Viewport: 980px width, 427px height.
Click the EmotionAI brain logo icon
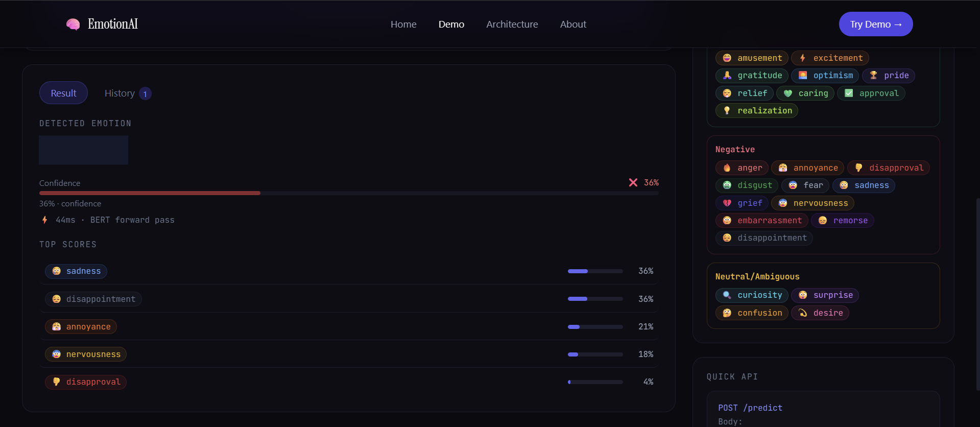point(73,25)
